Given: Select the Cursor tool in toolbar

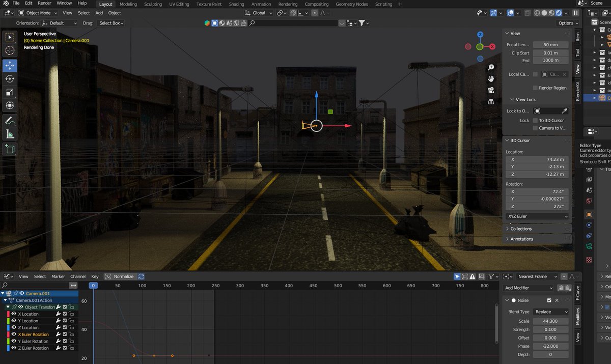Looking at the screenshot, I should (x=10, y=51).
